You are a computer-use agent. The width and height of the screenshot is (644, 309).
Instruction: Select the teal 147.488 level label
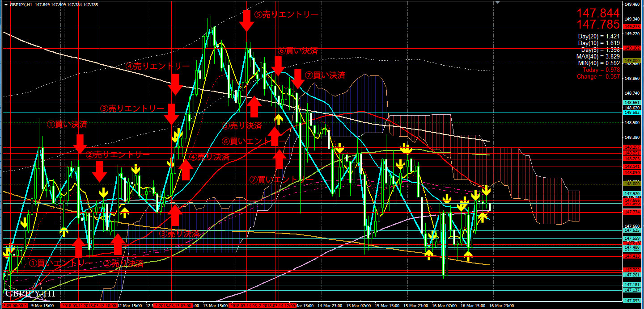pyautogui.click(x=631, y=247)
